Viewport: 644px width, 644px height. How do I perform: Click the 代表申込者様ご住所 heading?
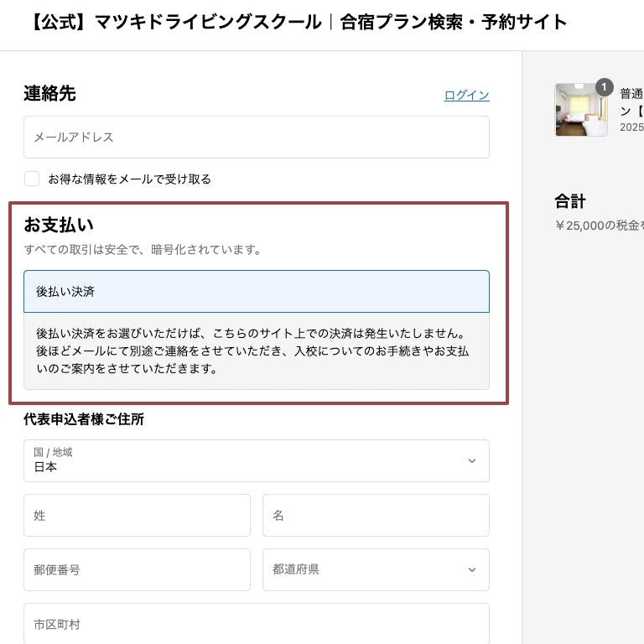84,419
